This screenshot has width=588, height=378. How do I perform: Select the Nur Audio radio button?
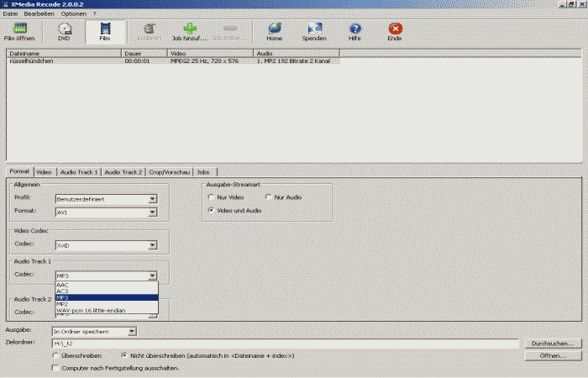pos(269,197)
